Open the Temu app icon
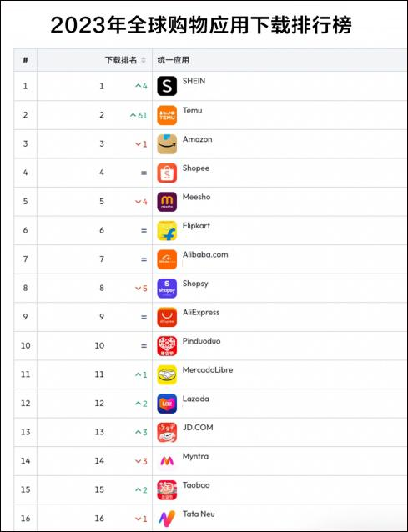408x532 pixels. coord(167,115)
